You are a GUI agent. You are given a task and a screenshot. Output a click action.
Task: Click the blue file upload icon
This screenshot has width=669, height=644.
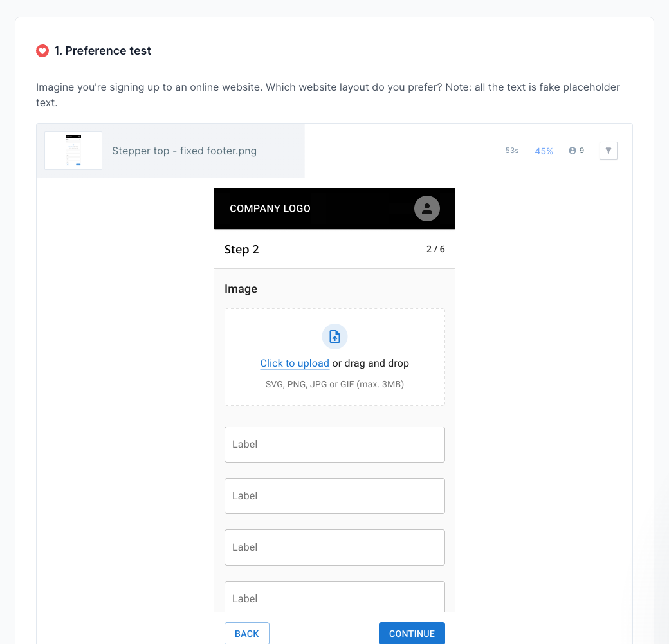[334, 336]
